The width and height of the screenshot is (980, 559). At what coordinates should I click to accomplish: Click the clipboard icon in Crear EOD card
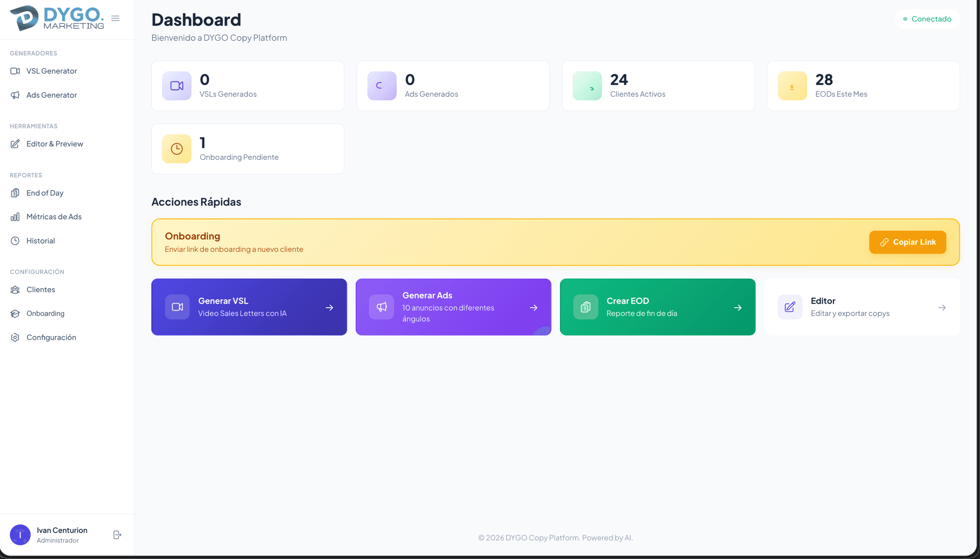click(586, 307)
